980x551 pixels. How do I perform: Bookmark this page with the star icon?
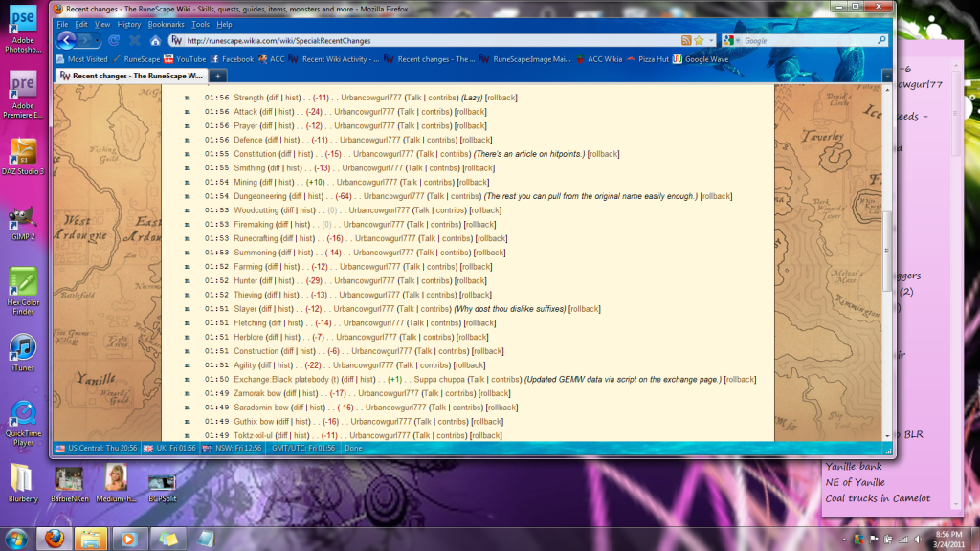pos(700,40)
